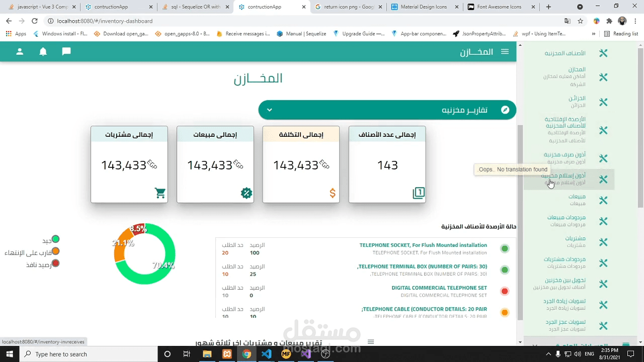
Task: Switch to sql - Sequelize OR browser tab
Action: pos(195,7)
